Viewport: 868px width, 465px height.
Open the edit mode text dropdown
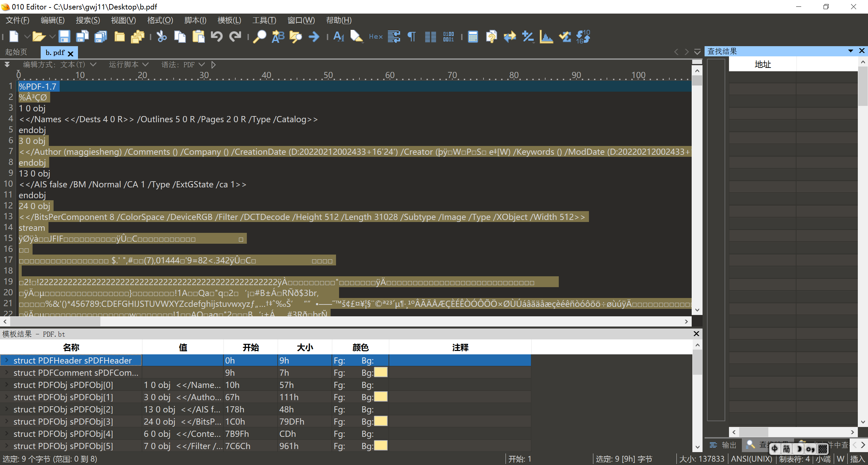click(x=93, y=64)
